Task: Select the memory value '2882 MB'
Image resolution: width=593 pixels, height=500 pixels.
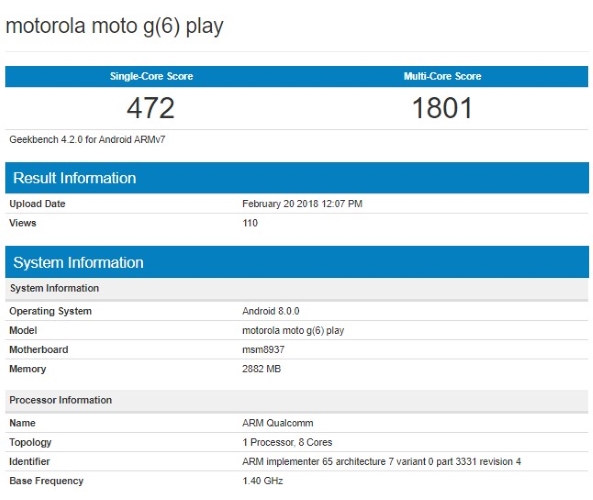Action: point(261,369)
